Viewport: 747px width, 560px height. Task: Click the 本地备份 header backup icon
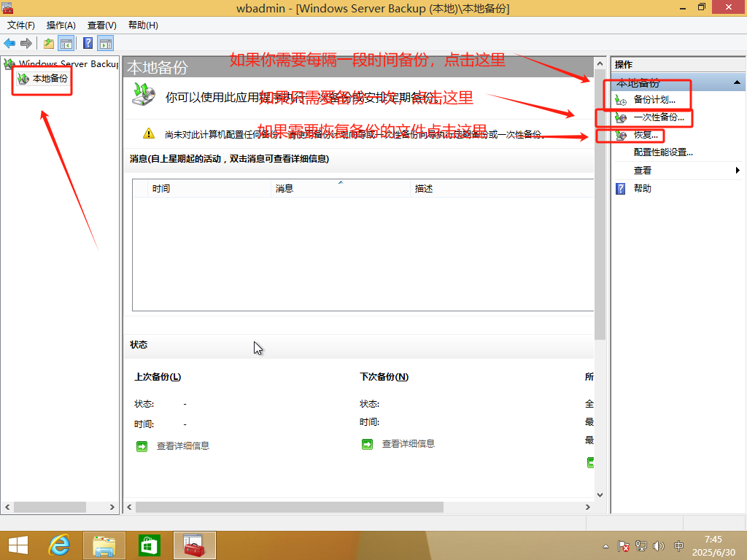pos(144,94)
